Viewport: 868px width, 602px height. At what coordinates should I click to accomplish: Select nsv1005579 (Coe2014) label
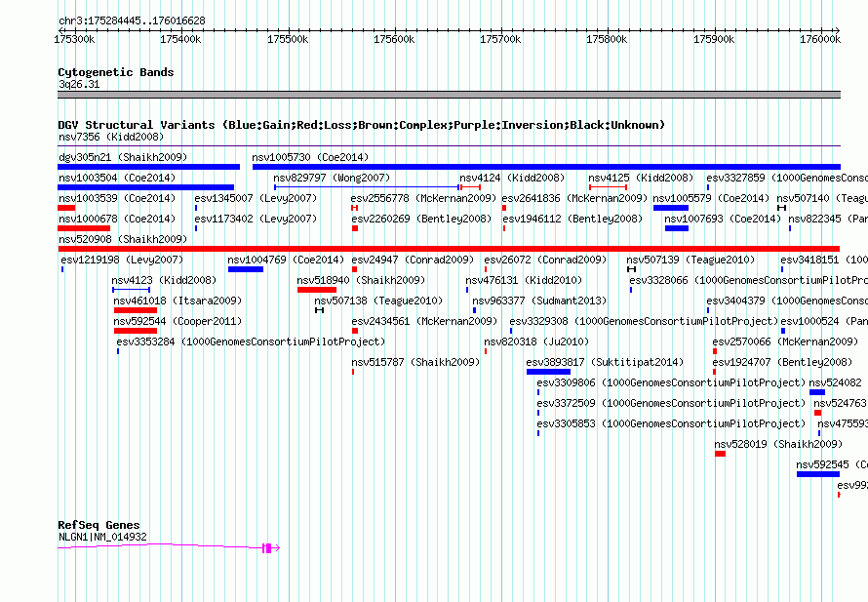(711, 198)
